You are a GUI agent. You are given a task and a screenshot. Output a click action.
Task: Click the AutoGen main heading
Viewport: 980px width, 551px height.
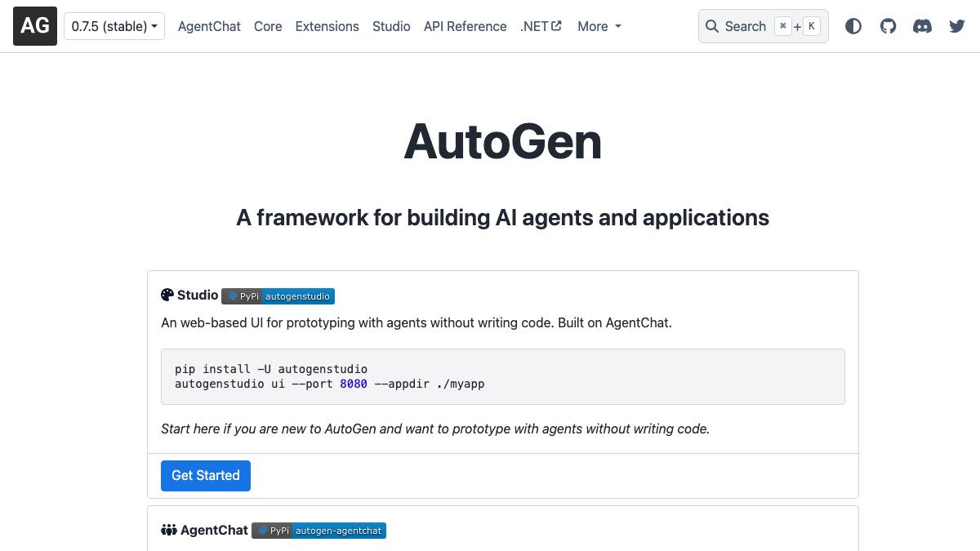503,141
